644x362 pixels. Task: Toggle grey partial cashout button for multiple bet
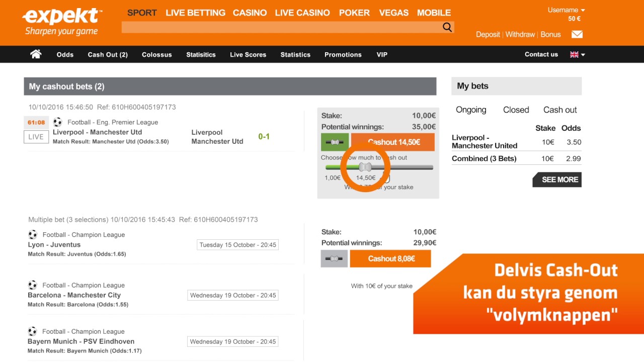tap(334, 258)
